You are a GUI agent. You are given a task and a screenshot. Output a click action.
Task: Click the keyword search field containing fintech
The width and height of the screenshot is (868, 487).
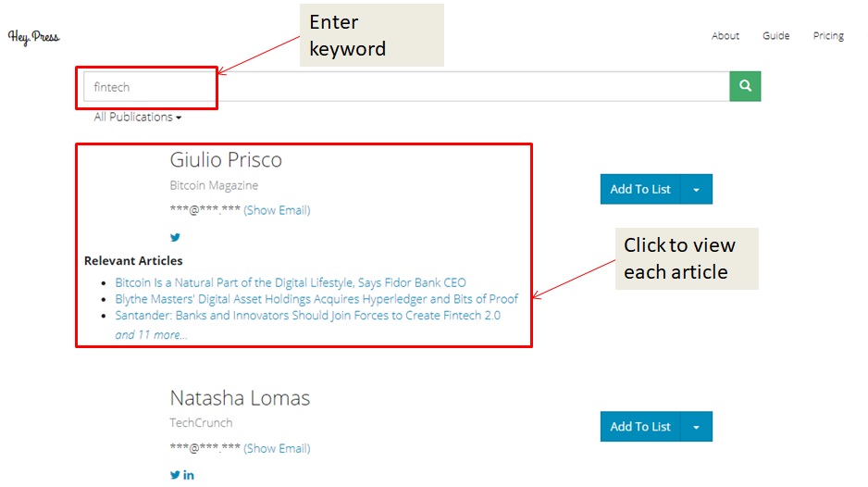pos(407,87)
